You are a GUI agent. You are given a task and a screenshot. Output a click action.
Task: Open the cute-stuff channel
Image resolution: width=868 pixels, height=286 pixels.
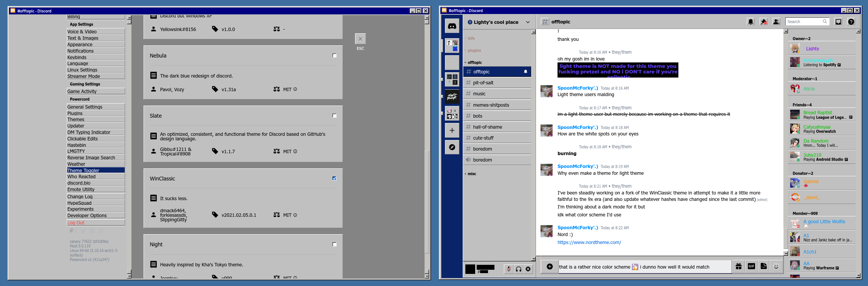pyautogui.click(x=497, y=138)
